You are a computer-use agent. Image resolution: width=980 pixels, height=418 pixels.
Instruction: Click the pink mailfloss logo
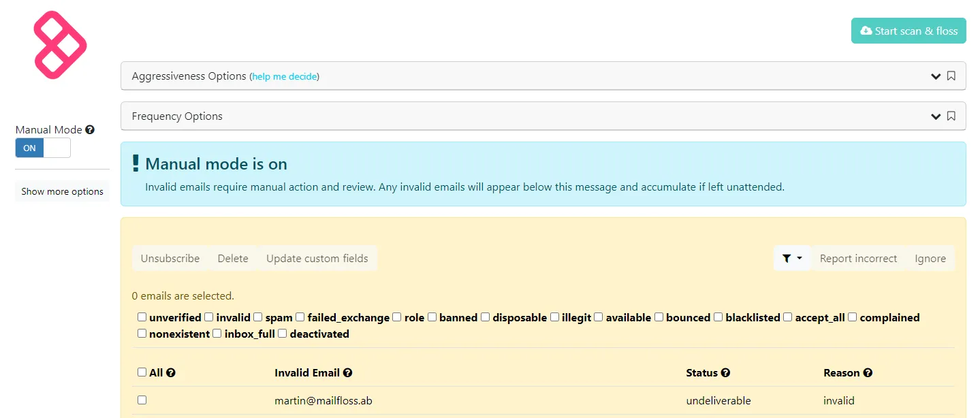[x=61, y=45]
